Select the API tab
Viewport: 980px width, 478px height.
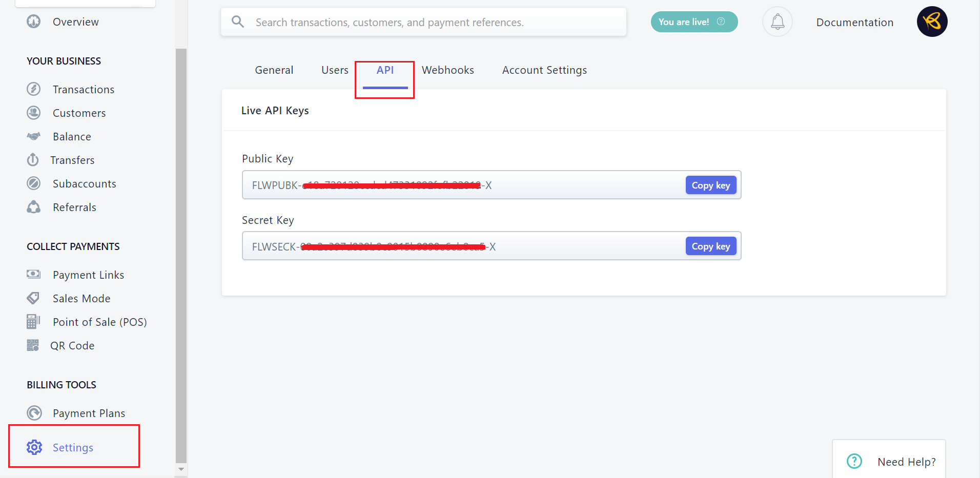point(385,70)
